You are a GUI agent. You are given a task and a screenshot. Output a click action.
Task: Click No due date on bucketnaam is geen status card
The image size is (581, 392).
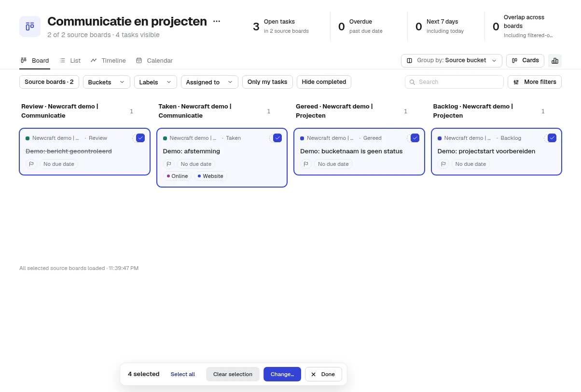pyautogui.click(x=333, y=164)
